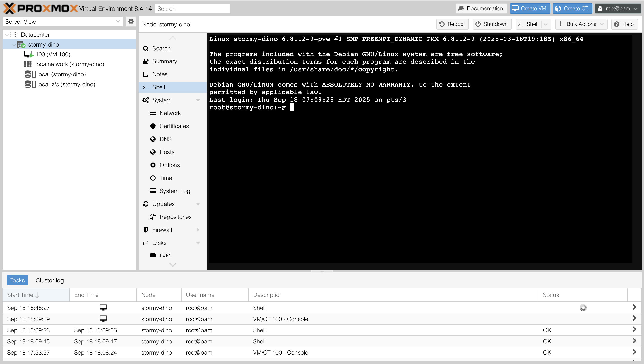This screenshot has width=644, height=364.
Task: Open the DNS configuration
Action: [x=165, y=139]
